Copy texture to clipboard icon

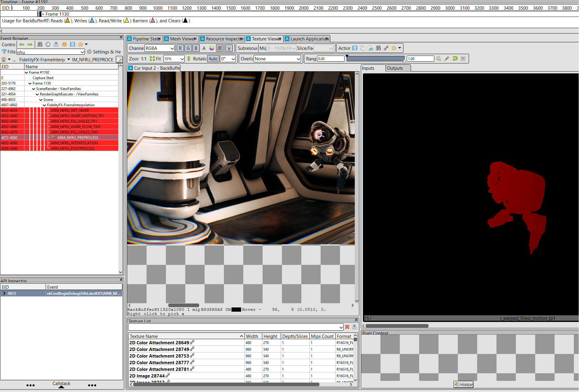(363, 48)
